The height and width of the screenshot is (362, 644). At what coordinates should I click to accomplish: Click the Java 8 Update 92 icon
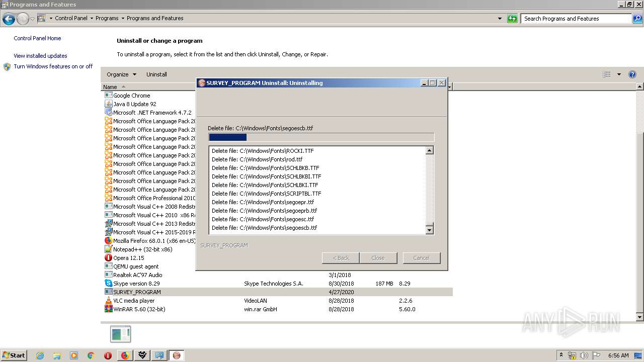(x=108, y=104)
